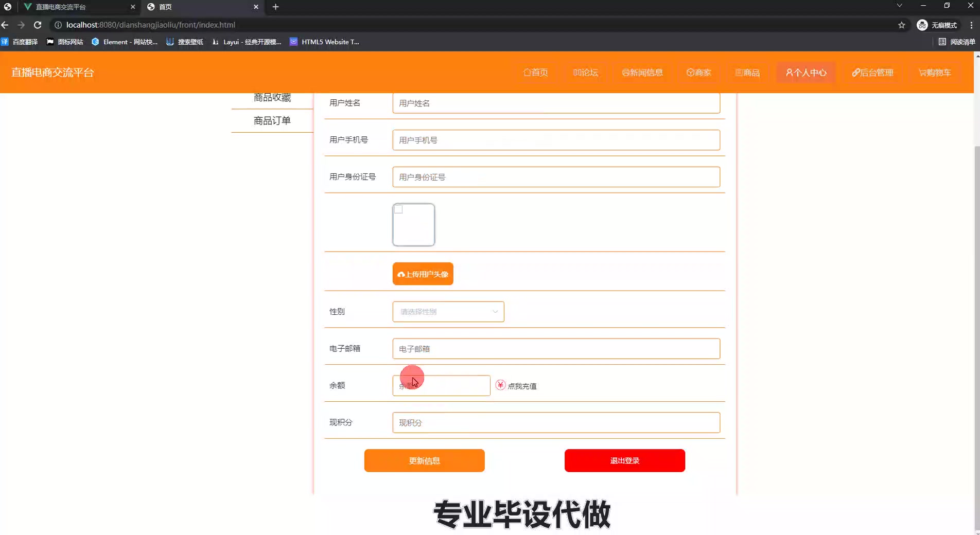
Task: Open the Layui bookmark
Action: 247,42
